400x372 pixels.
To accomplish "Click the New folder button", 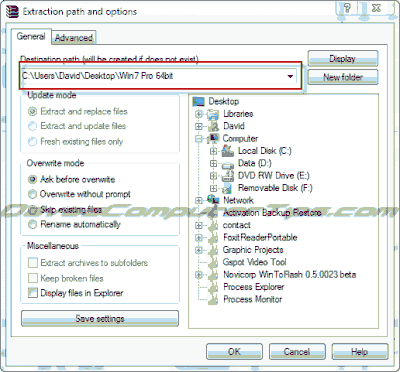I will click(x=343, y=77).
